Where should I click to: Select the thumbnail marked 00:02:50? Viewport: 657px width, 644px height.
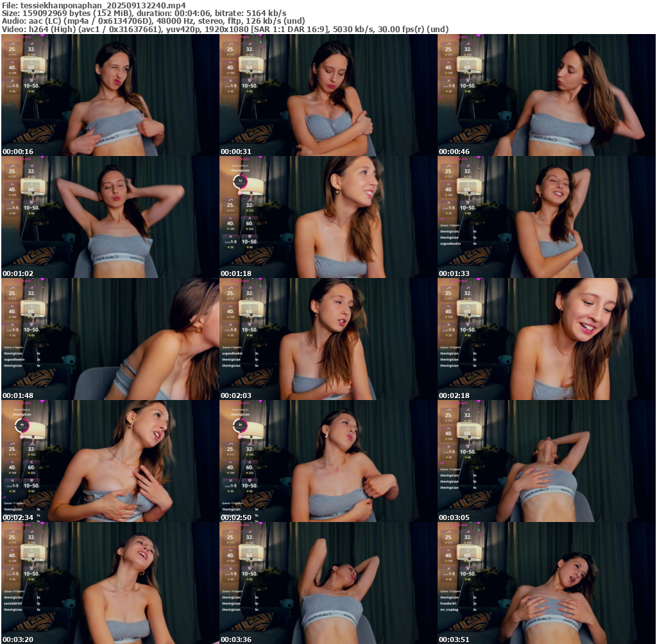tap(328, 461)
